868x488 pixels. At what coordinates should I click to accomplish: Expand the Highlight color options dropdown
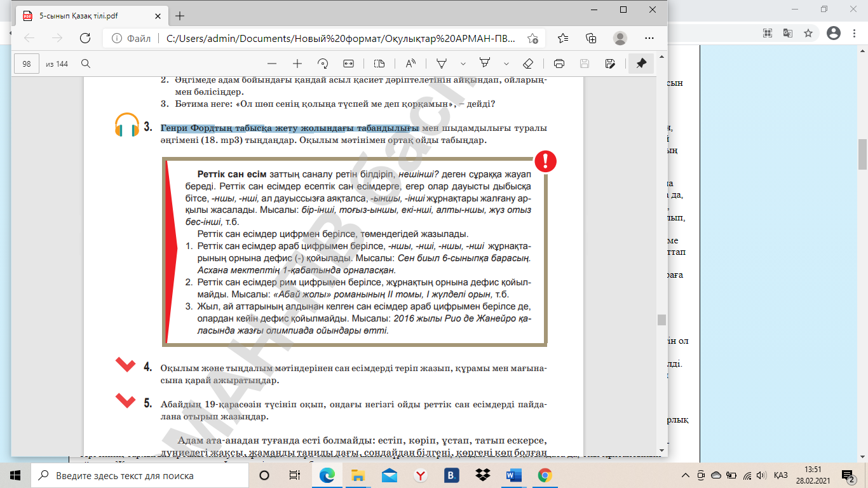(506, 64)
